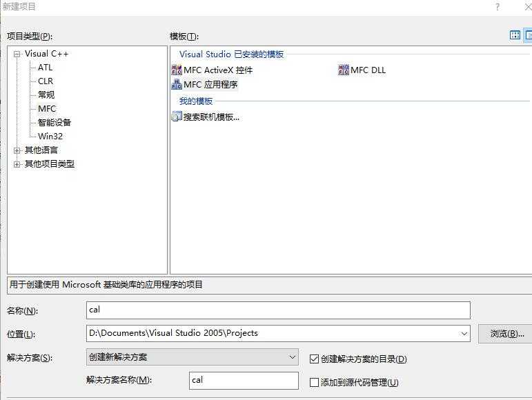532x400 pixels.
Task: Click the 浏览(B)... button
Action: (506, 334)
